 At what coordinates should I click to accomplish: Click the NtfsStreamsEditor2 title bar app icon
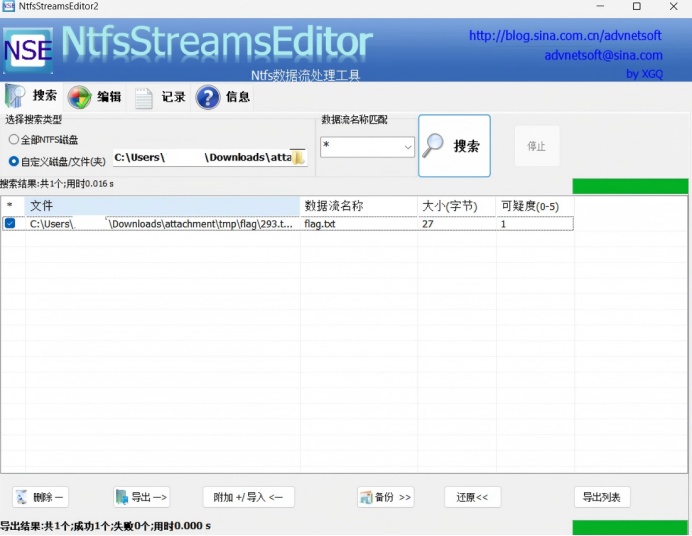click(8, 6)
